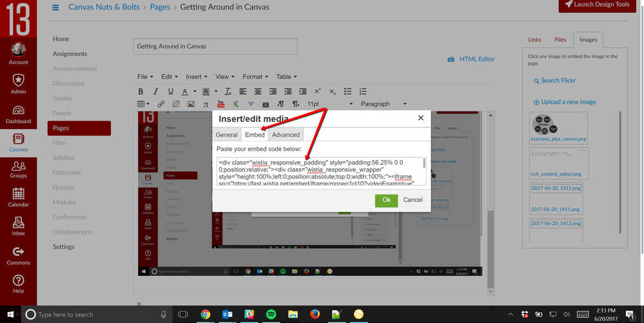This screenshot has height=323, width=644.
Task: Click the embed code text area
Action: coord(320,171)
